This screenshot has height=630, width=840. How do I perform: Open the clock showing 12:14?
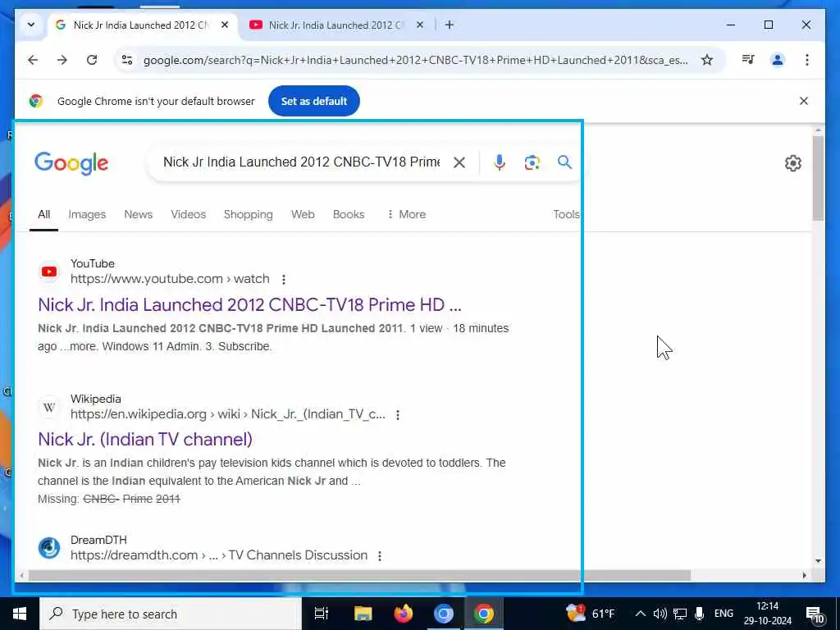click(768, 614)
